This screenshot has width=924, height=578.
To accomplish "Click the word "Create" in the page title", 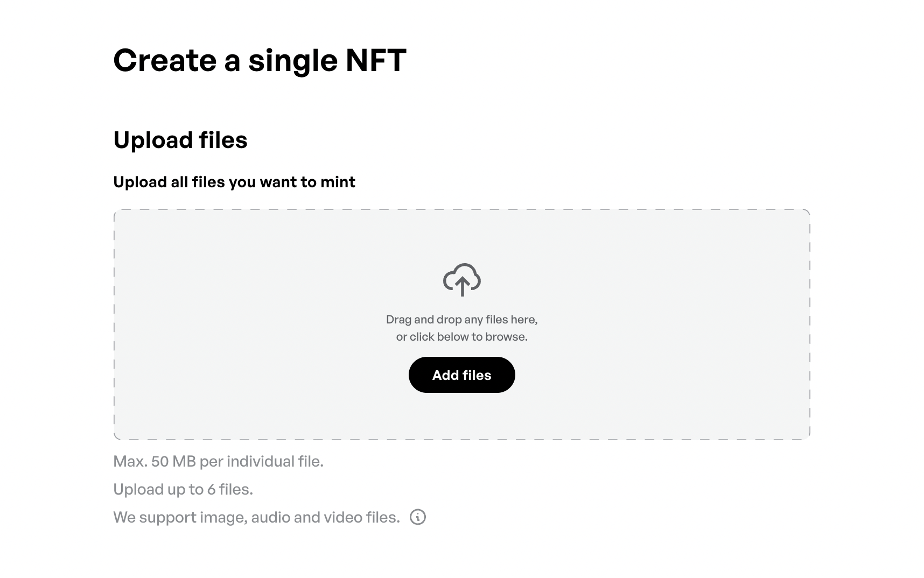I will [165, 60].
